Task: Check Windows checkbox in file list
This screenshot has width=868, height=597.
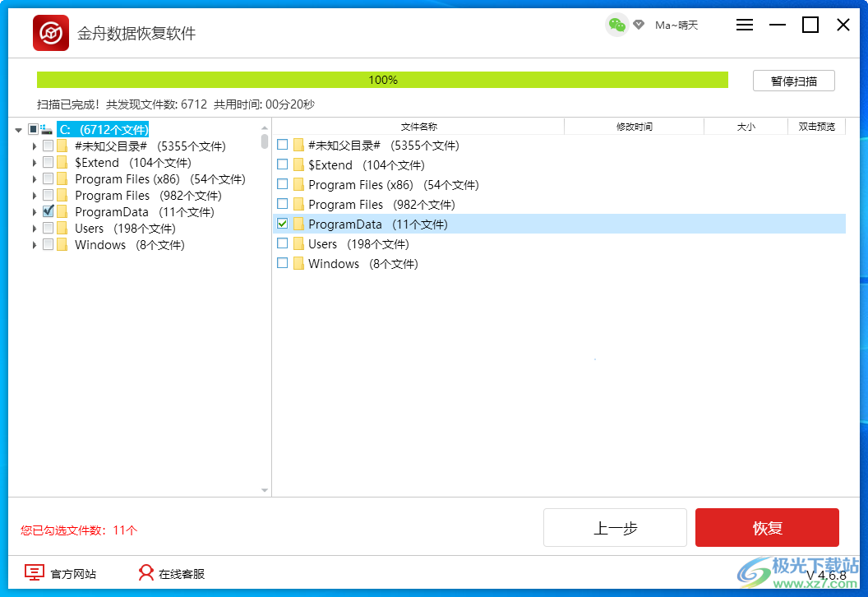Action: [x=282, y=263]
